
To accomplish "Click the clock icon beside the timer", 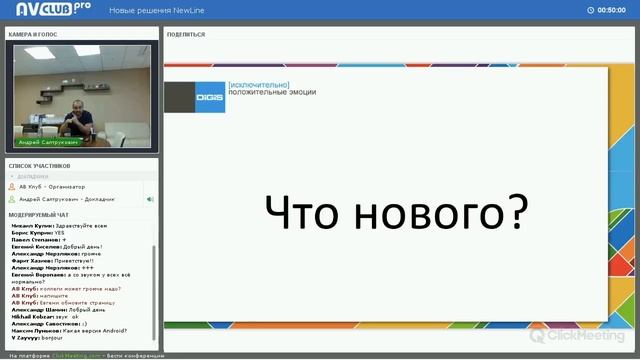I will click(590, 10).
